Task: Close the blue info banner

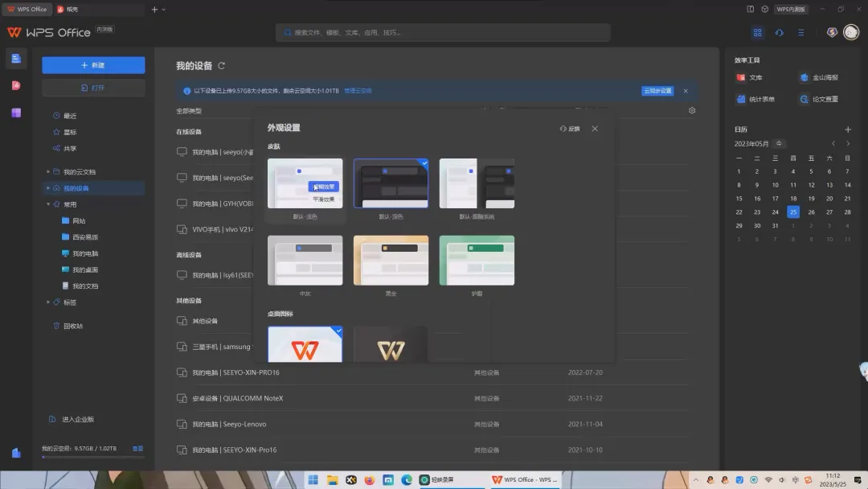Action: point(686,91)
